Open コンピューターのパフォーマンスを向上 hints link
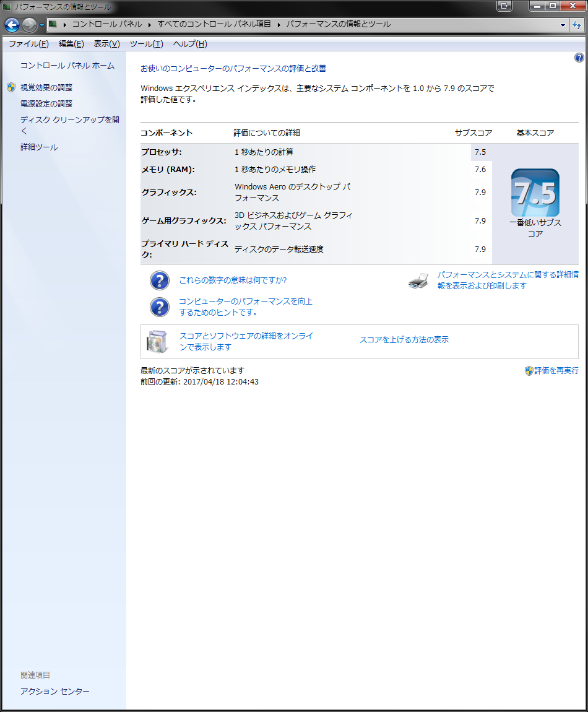Screen dimensions: 588x712 click(x=246, y=307)
